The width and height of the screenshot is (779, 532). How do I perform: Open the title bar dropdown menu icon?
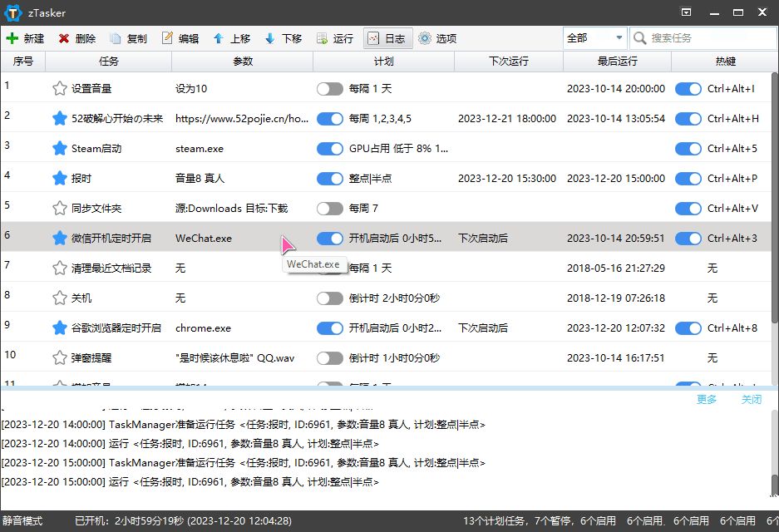click(686, 12)
